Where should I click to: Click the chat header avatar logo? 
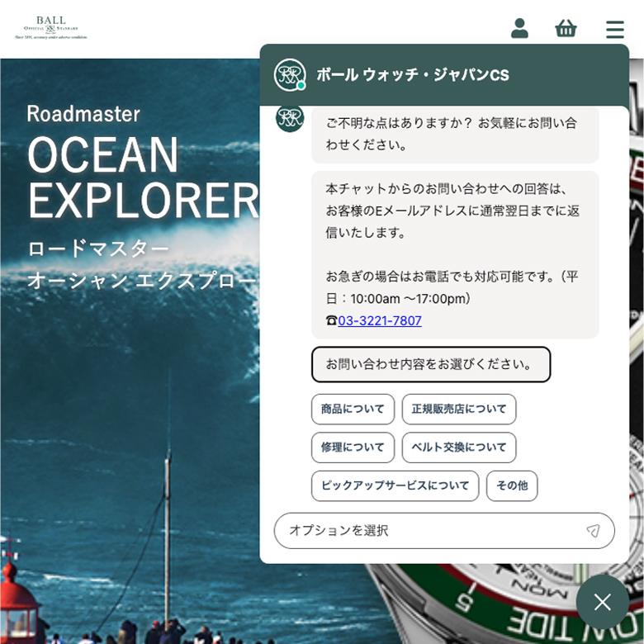coord(290,75)
